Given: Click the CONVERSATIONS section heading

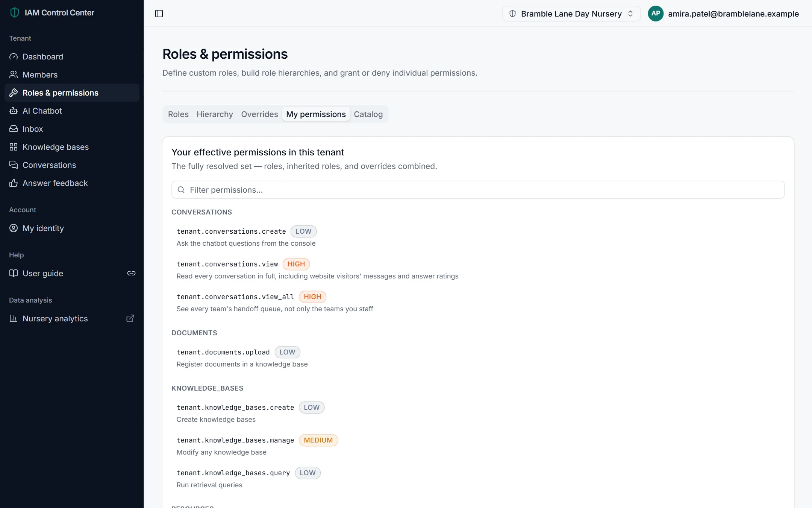Looking at the screenshot, I should coord(202,212).
